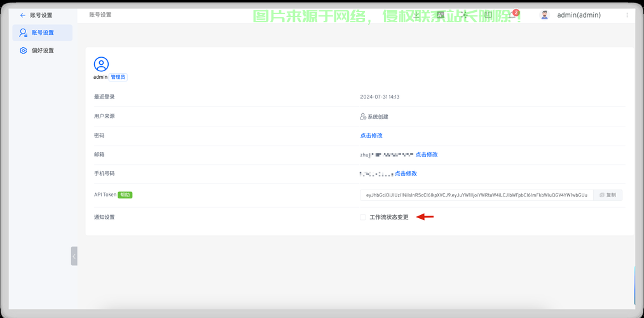The height and width of the screenshot is (318, 644).
Task: Select 账号设置 in the sidebar
Action: click(43, 32)
